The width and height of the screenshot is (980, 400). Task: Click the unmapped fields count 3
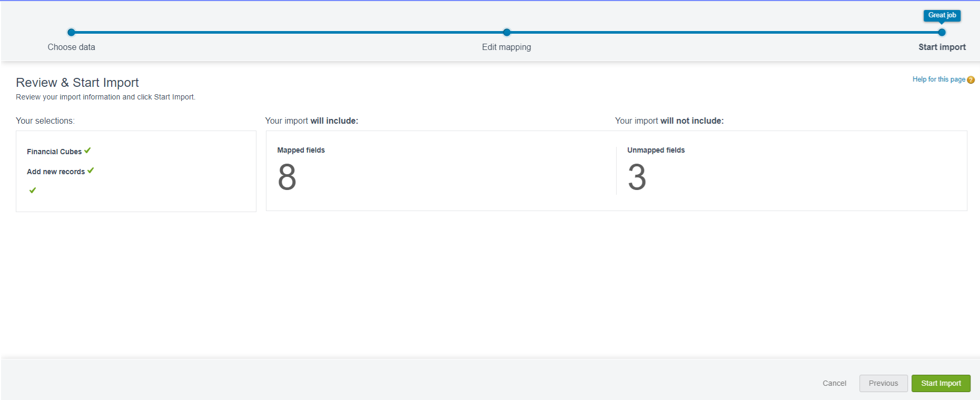coord(637,177)
